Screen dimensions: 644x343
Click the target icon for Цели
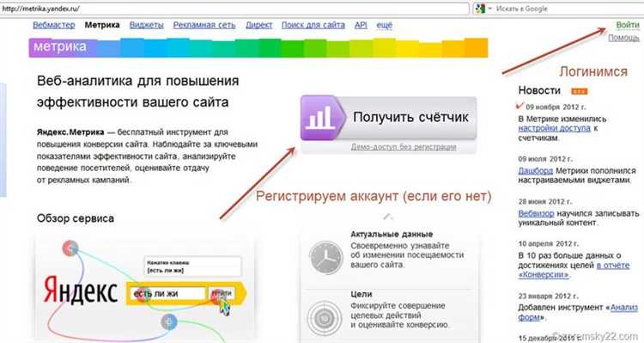coord(325,318)
